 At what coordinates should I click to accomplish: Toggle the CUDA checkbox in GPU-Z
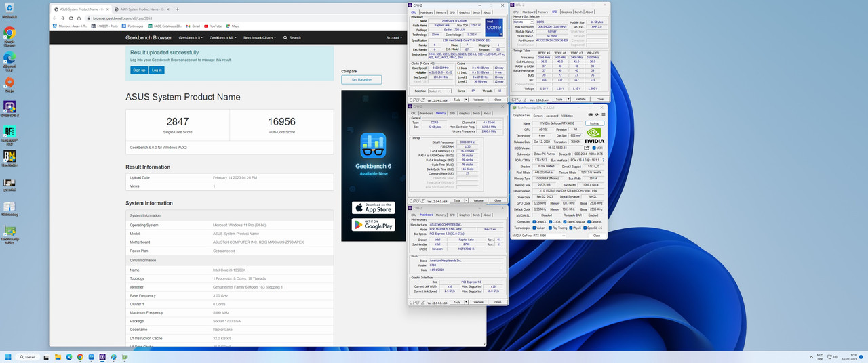(550, 221)
